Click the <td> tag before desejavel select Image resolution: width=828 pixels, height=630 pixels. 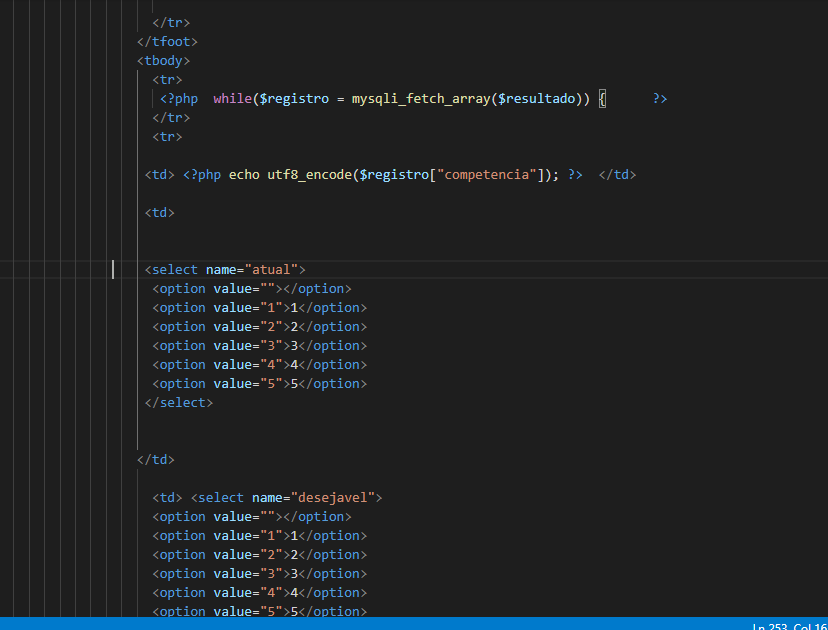tap(167, 498)
